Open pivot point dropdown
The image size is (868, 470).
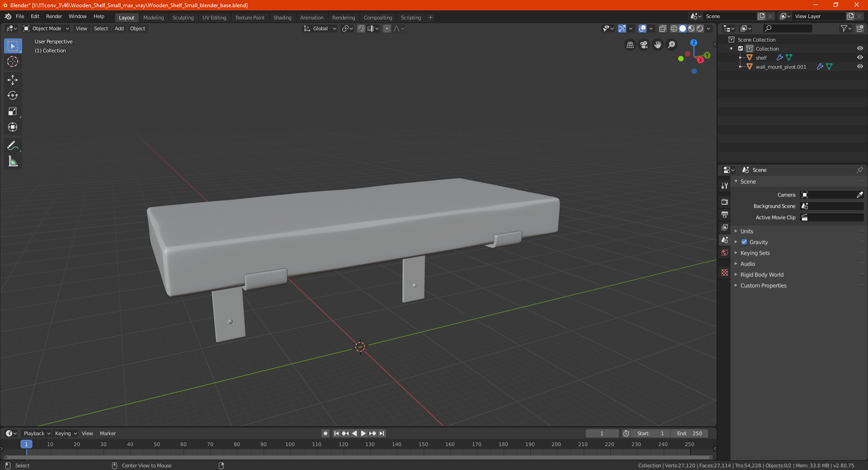(347, 28)
